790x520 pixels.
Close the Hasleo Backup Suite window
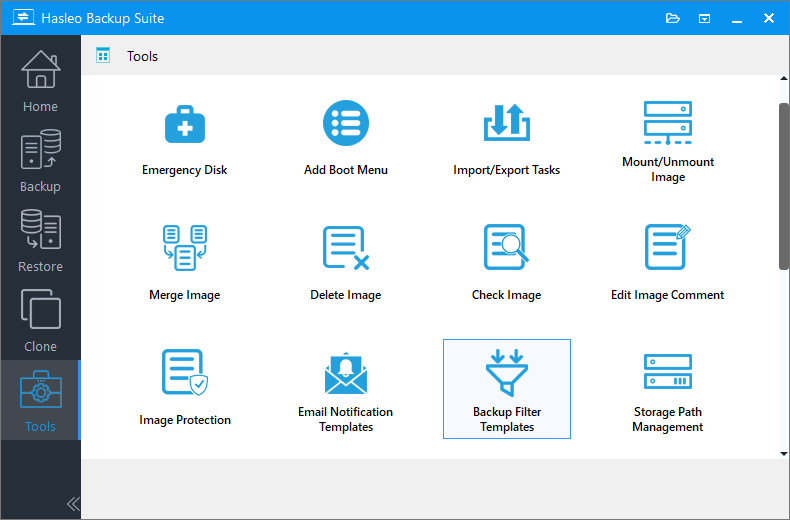pyautogui.click(x=768, y=18)
